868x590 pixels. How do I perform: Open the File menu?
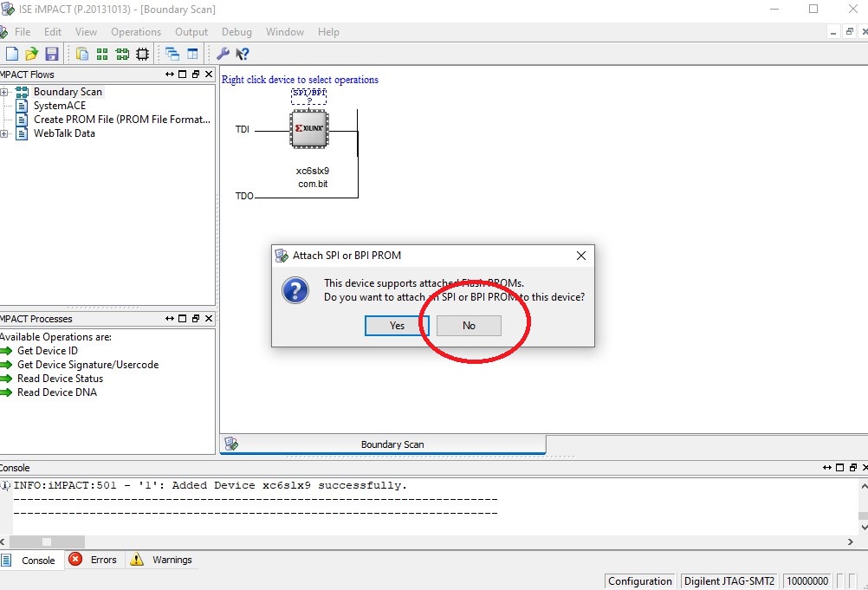pos(23,32)
